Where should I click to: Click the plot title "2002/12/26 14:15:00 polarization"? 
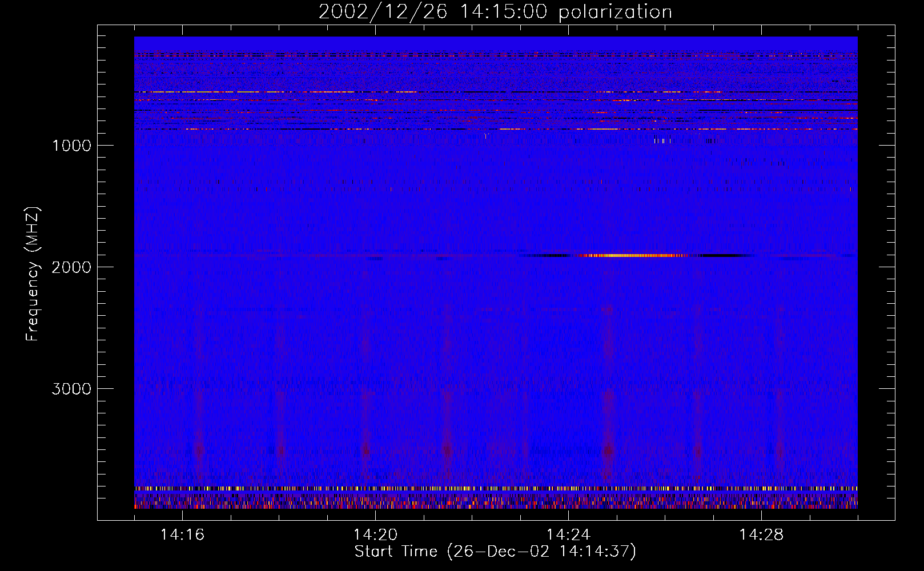(x=495, y=12)
